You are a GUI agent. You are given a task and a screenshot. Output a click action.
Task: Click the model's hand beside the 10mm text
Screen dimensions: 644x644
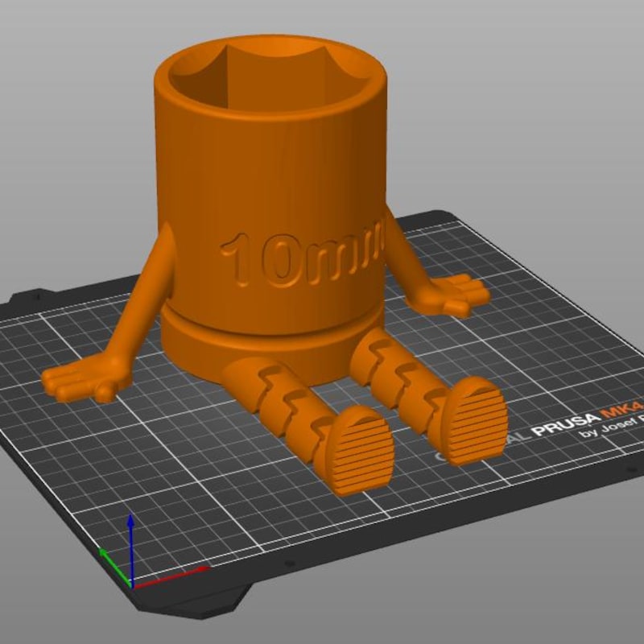(451, 294)
